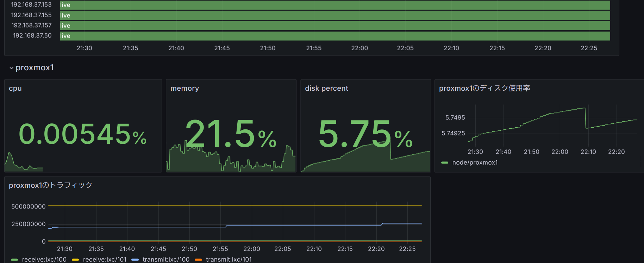The width and height of the screenshot is (644, 263).
Task: Click the 192.168.37.157 host label
Action: pyautogui.click(x=31, y=25)
